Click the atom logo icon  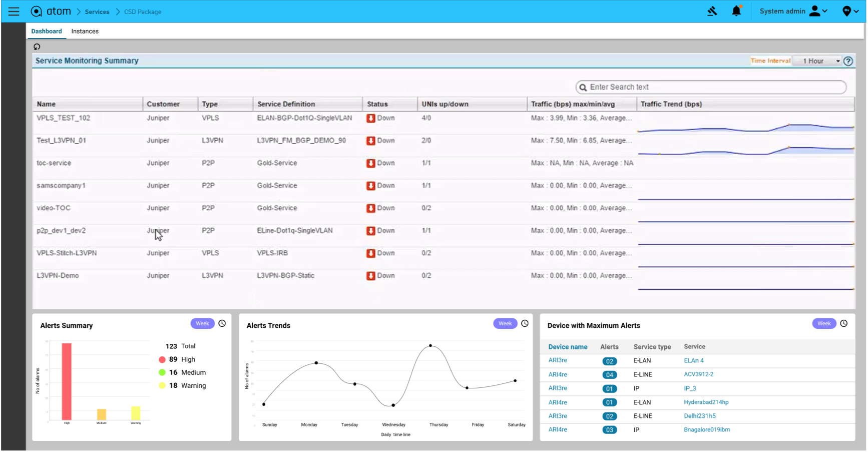(37, 12)
